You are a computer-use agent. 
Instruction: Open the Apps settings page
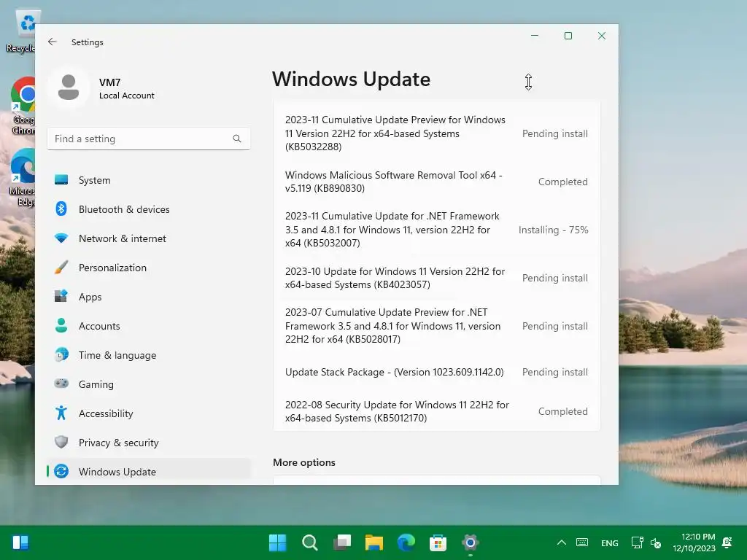pos(149,296)
